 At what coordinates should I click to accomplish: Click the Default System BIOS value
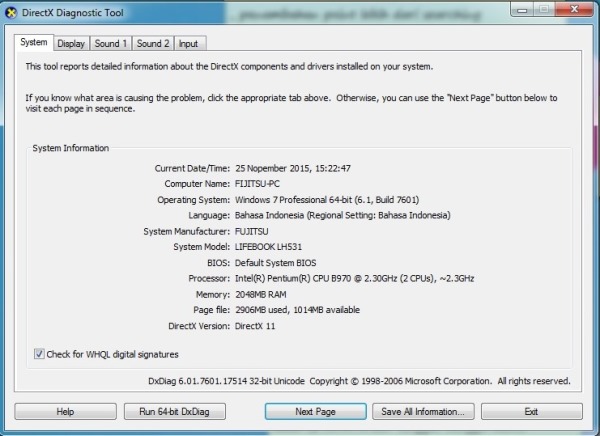pos(276,263)
